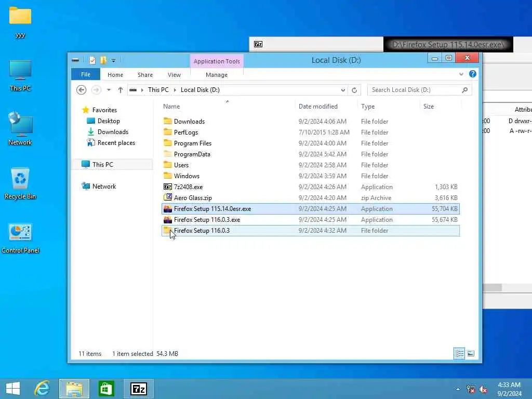Sort by Type column header
Viewport: 532px width, 399px height.
[389, 106]
